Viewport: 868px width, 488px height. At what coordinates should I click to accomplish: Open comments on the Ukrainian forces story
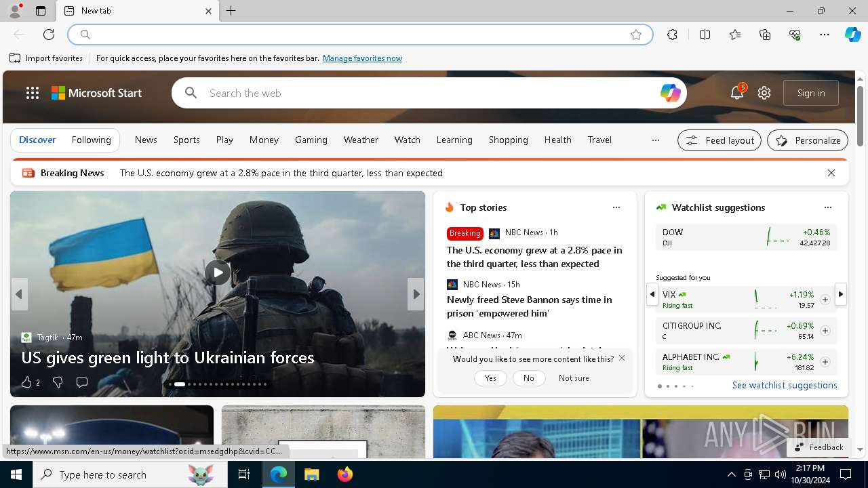pyautogui.click(x=82, y=382)
